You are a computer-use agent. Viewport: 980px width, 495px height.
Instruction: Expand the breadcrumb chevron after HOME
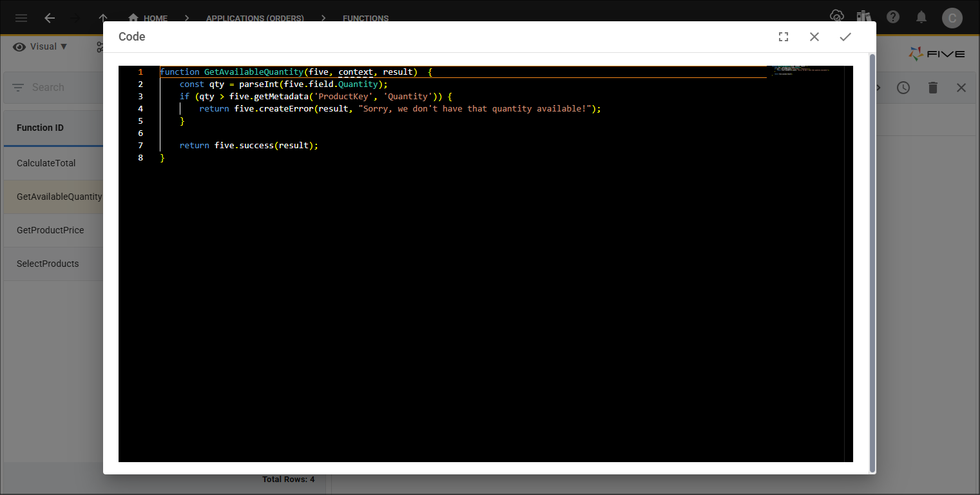tap(186, 18)
